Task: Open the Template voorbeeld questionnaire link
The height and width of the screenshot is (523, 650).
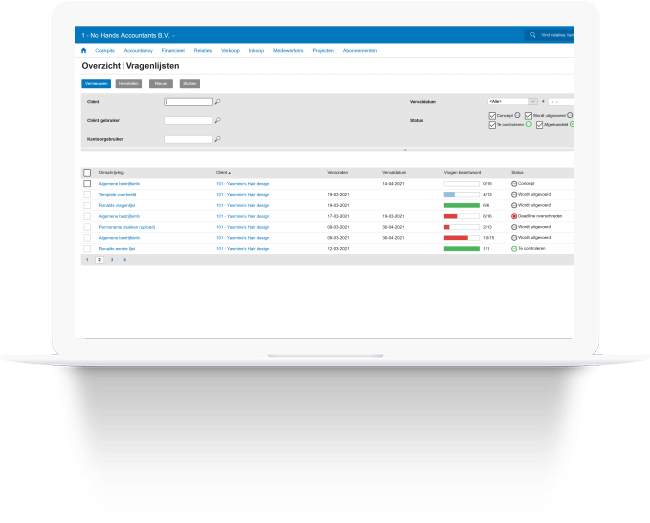Action: 117,194
